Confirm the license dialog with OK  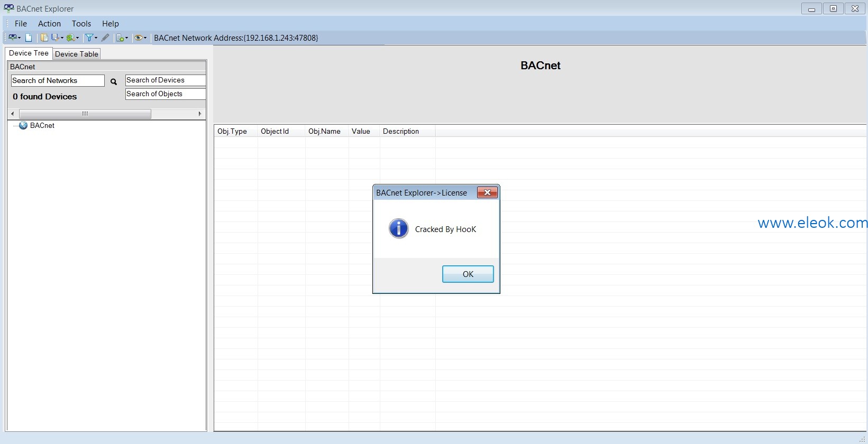(468, 274)
